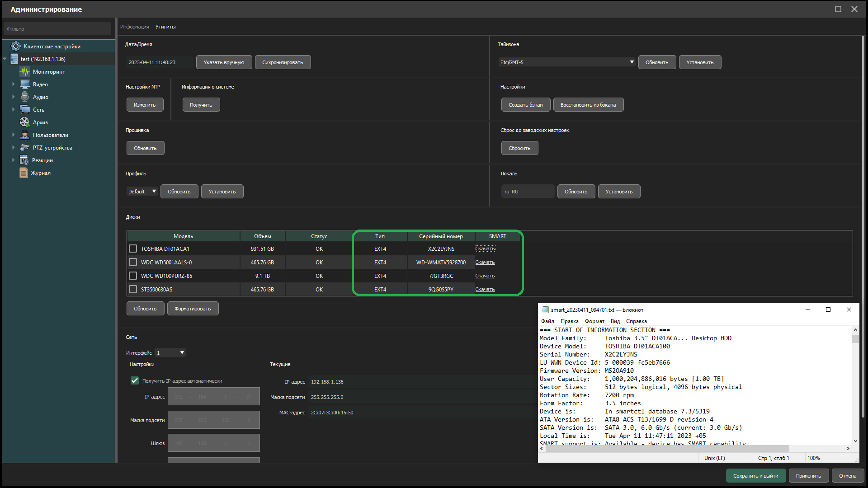
Task: Click the Monitoring waveform icon in sidebar
Action: [25, 72]
